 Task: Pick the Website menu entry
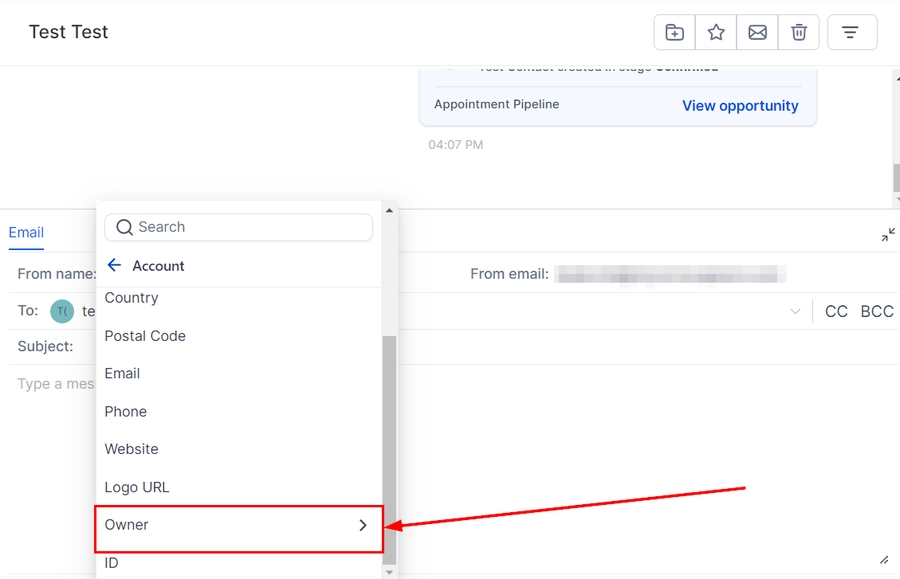pos(132,449)
